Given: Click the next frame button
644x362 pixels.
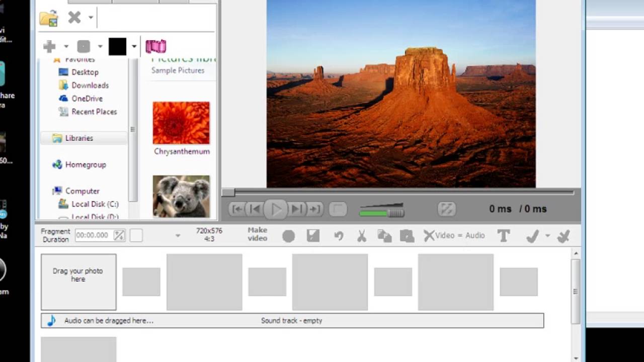Looking at the screenshot, I should 297,209.
